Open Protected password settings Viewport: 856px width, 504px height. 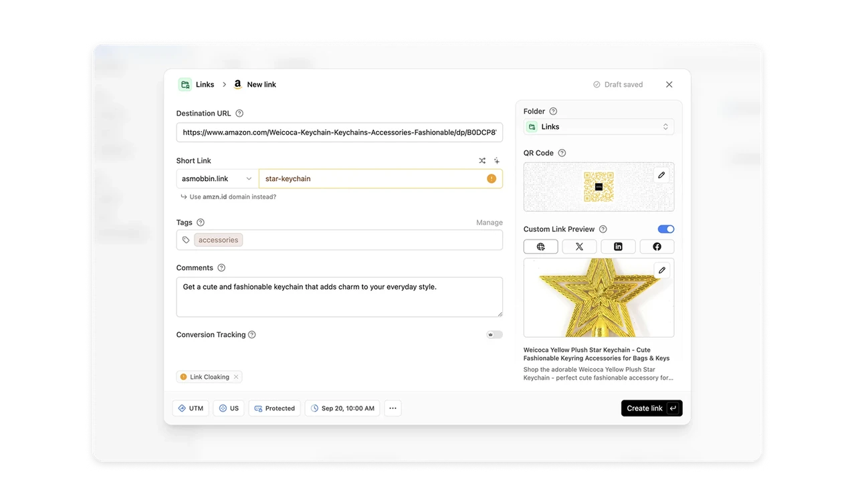tap(275, 408)
